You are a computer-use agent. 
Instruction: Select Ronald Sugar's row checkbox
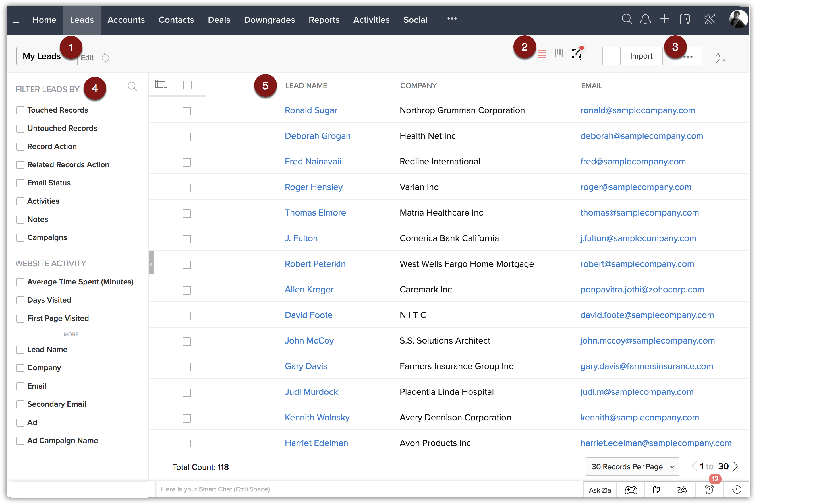tap(186, 111)
